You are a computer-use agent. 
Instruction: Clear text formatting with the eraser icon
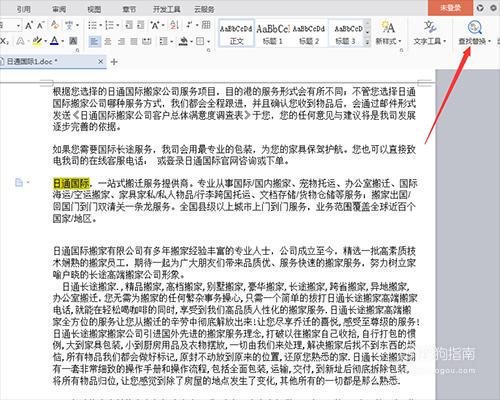[x=55, y=25]
